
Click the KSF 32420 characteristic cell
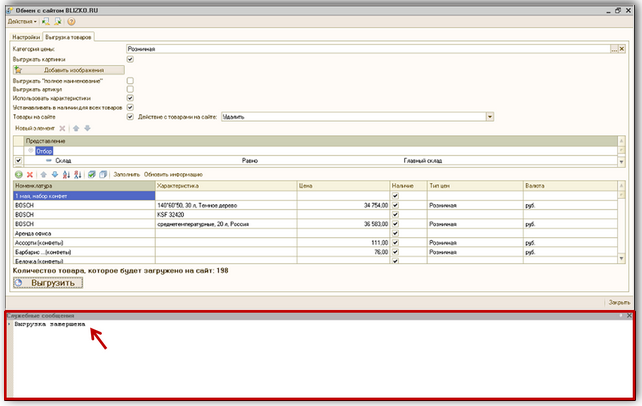(226, 214)
